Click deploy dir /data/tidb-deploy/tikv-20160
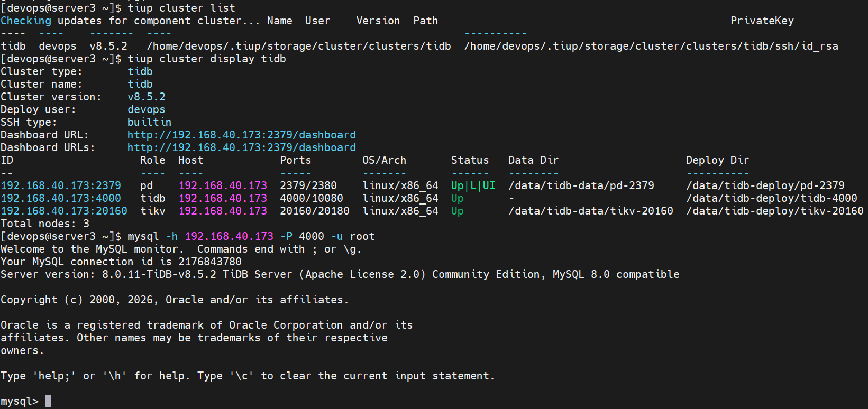This screenshot has width=868, height=409. (775, 211)
